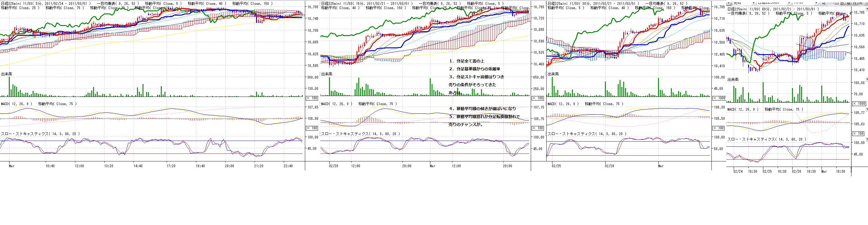
Task: Click the MACD(12, 26, 9) label in 15分 chart
Action: (x=336, y=104)
